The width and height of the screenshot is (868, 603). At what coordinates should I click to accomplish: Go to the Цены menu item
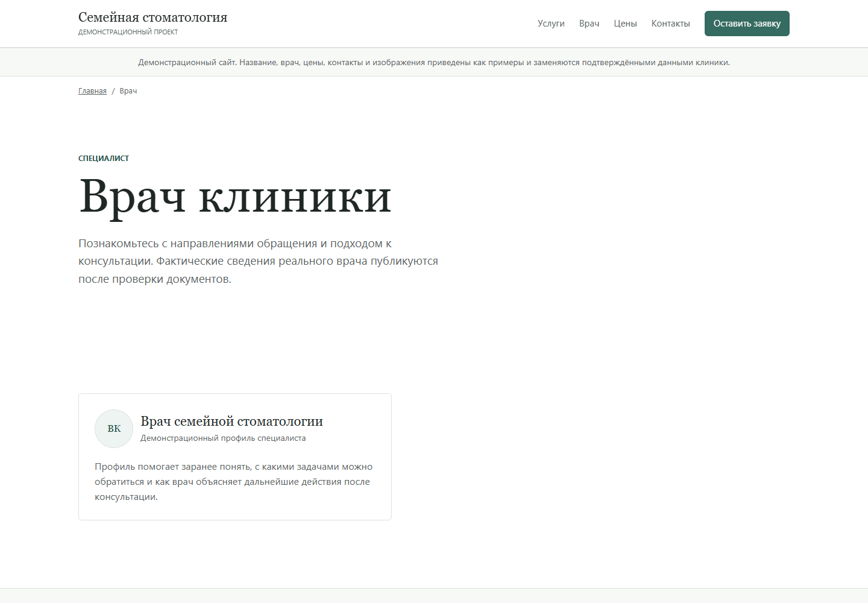(x=625, y=24)
